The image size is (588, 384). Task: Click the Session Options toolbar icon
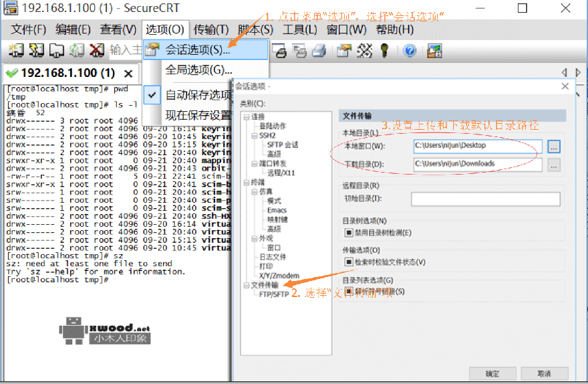(x=344, y=50)
